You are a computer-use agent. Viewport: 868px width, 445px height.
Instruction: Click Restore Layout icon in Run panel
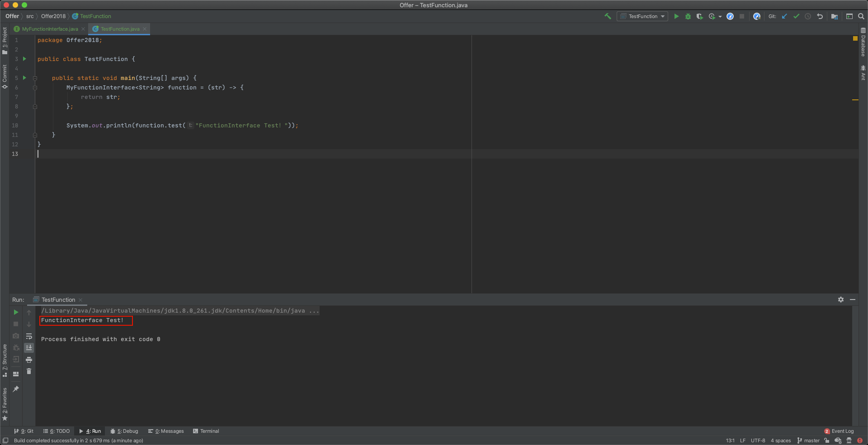coord(16,374)
